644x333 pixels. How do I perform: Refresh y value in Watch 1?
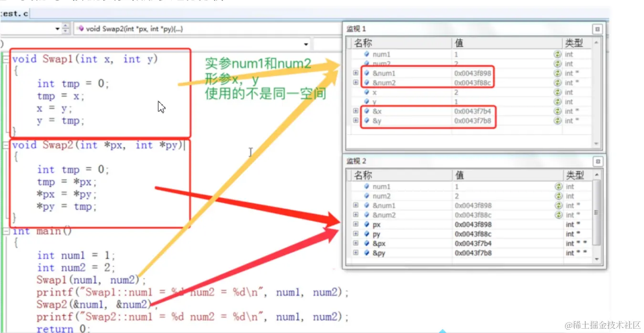coord(557,102)
